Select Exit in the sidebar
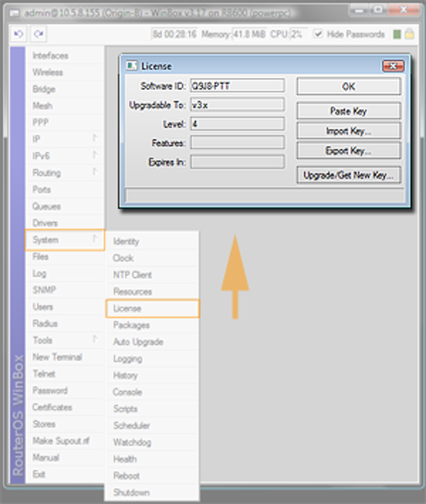The width and height of the screenshot is (426, 504). [x=65, y=474]
